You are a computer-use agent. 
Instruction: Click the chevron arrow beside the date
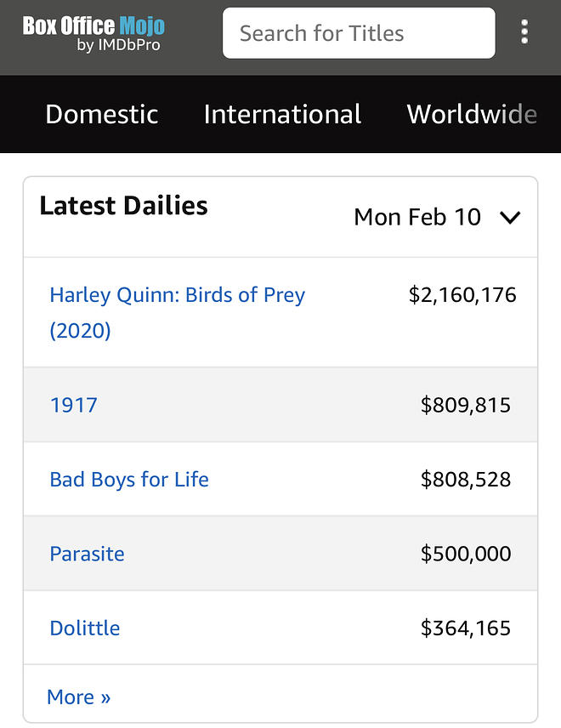510,218
